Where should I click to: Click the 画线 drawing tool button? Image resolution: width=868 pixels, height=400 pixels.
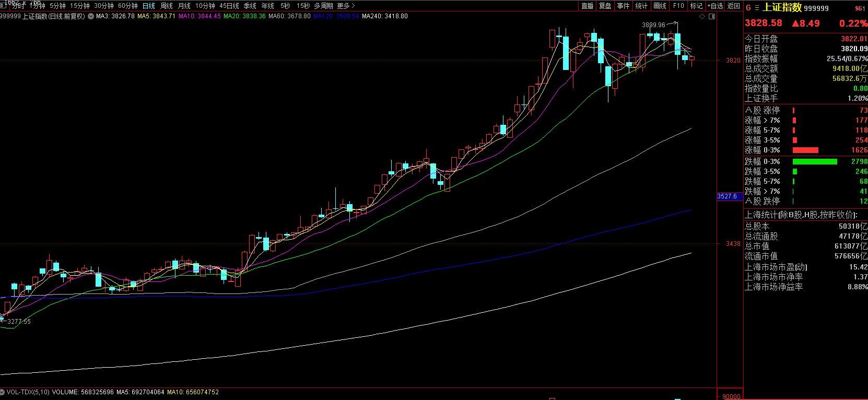(660, 6)
